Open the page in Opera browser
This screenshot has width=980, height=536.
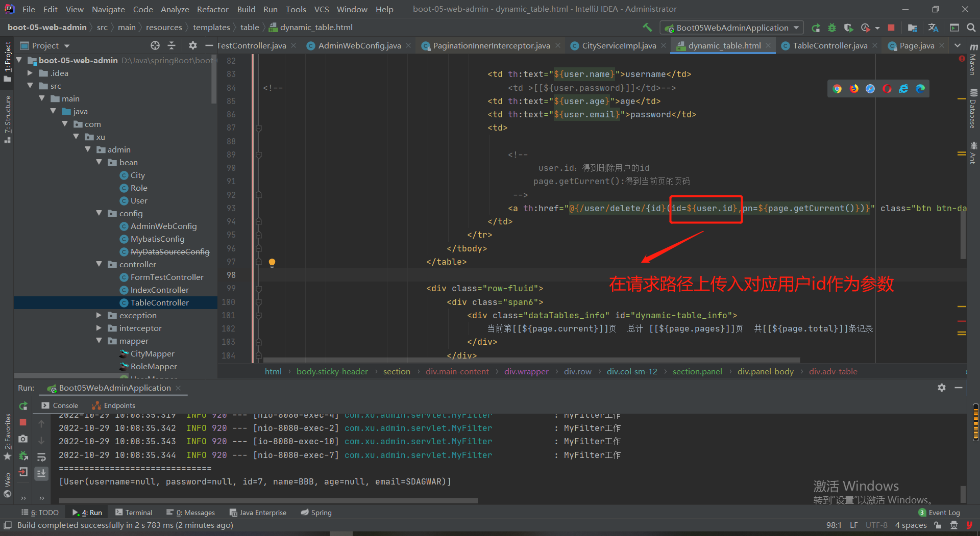point(887,89)
